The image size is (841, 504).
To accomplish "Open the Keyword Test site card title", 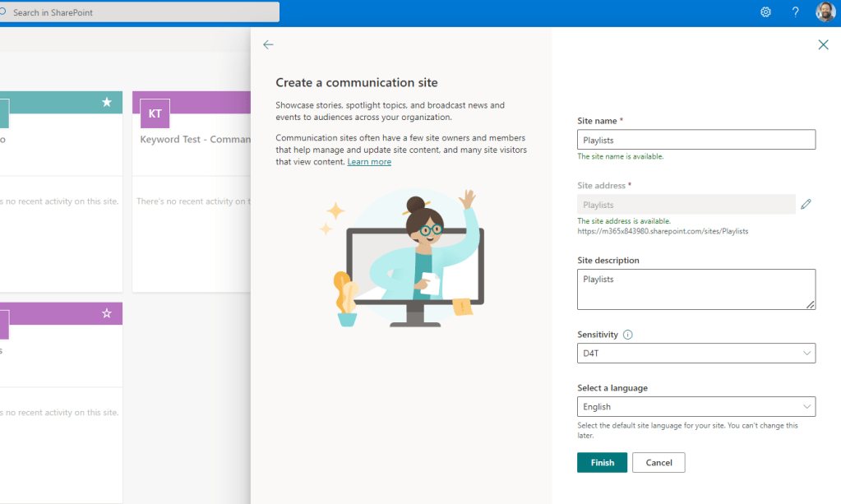I will (x=195, y=140).
